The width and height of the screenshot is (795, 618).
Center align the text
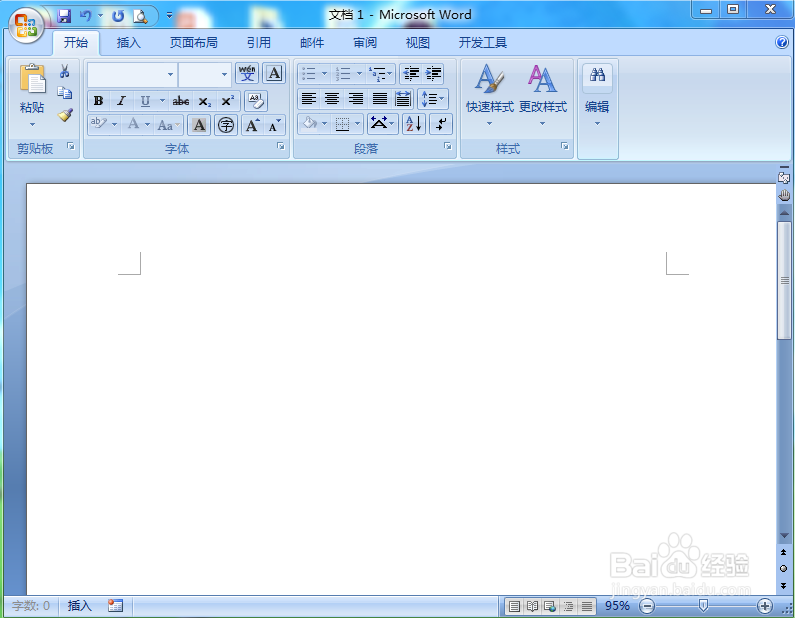click(x=332, y=98)
